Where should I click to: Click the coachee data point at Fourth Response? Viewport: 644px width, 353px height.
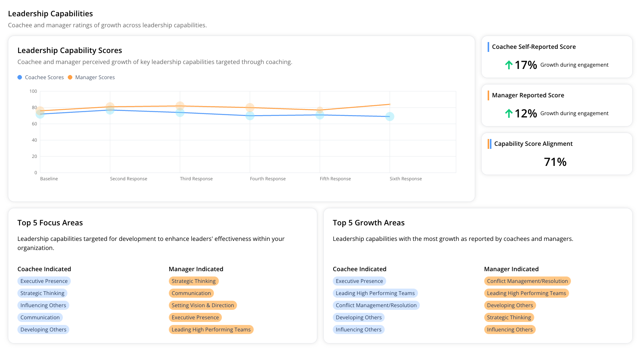[x=250, y=116]
